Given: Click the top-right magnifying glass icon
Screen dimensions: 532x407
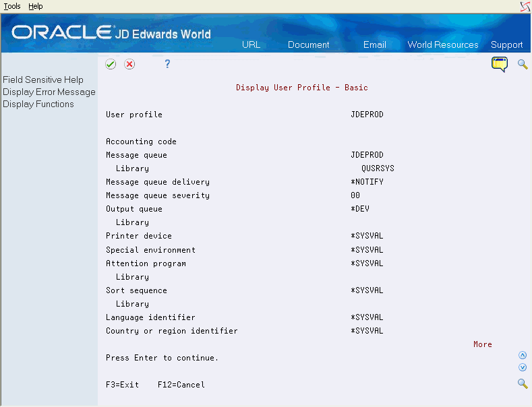Looking at the screenshot, I should (523, 64).
